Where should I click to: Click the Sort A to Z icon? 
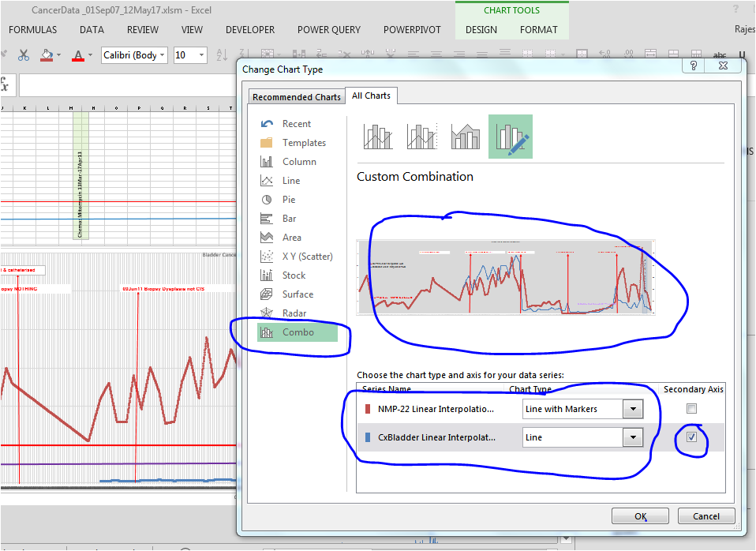(x=223, y=55)
